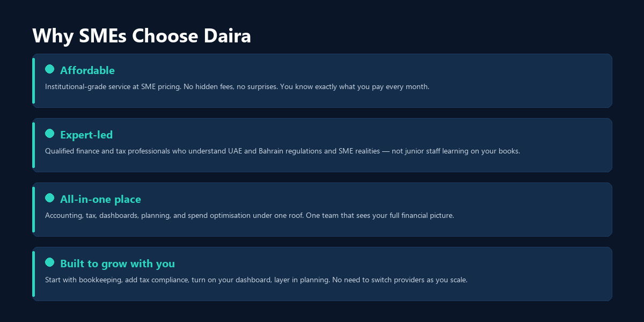This screenshot has width=644, height=322.
Task: Select the 'Built to grow with you' heading
Action: pyautogui.click(x=118, y=264)
